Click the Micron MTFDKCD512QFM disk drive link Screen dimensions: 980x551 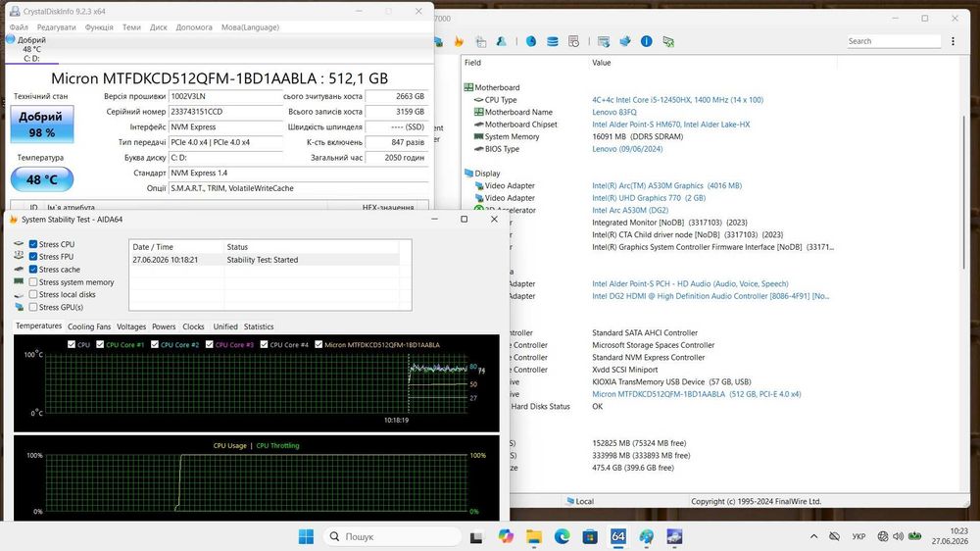696,394
